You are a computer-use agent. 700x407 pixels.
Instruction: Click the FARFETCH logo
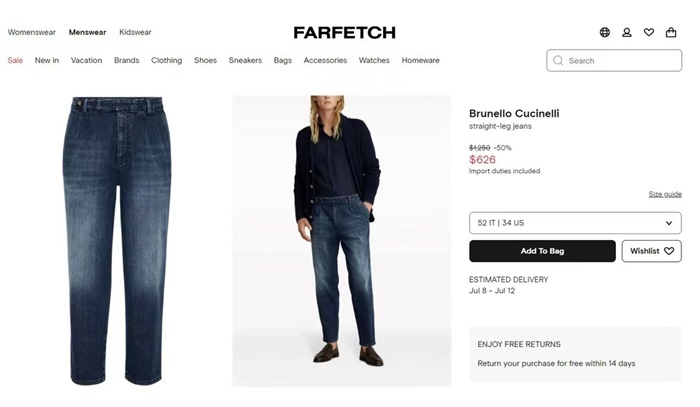tap(344, 32)
